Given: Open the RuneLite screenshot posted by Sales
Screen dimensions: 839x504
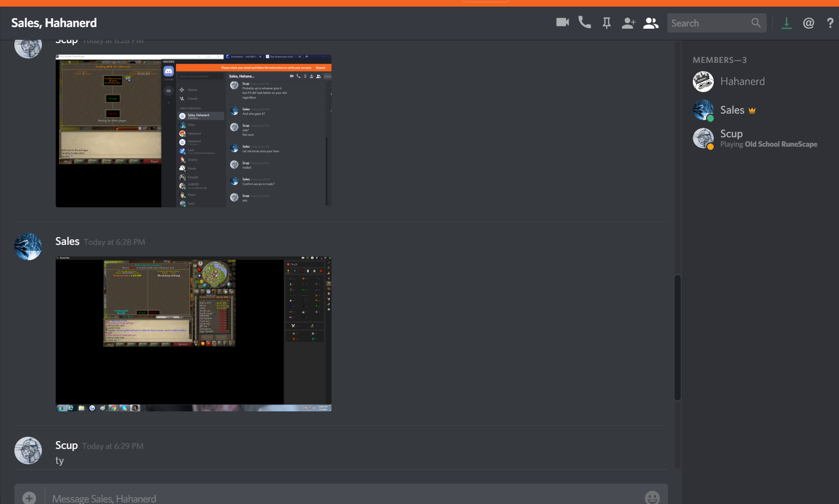Looking at the screenshot, I should [194, 334].
